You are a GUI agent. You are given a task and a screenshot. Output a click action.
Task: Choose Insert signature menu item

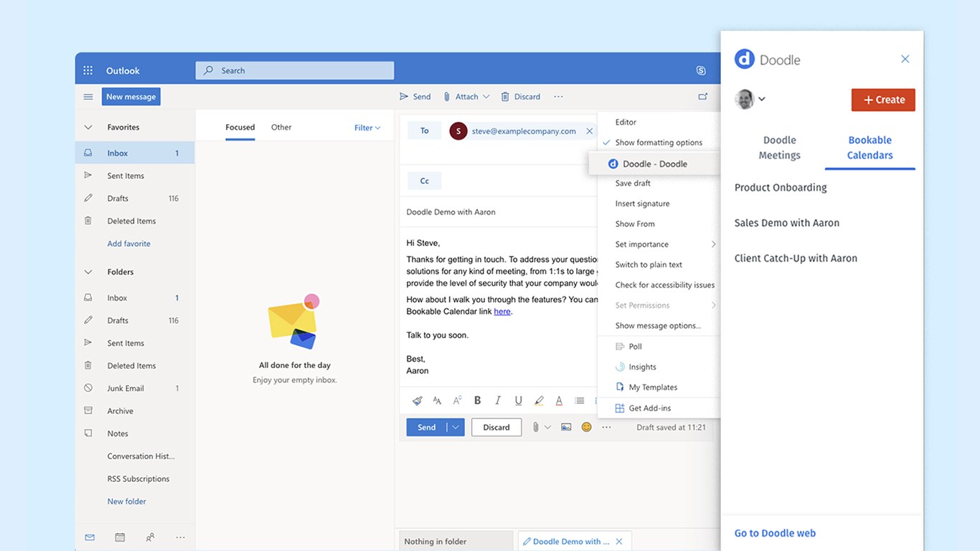(x=642, y=204)
